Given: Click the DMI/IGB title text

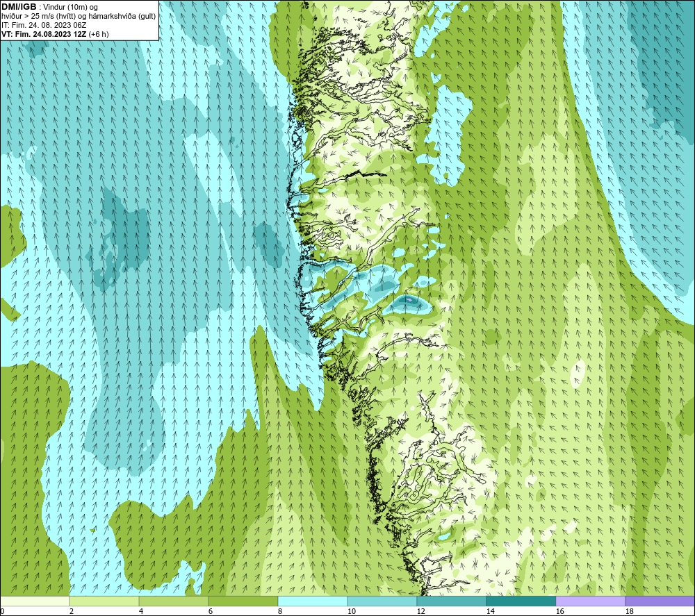Looking at the screenshot, I should coord(19,7).
